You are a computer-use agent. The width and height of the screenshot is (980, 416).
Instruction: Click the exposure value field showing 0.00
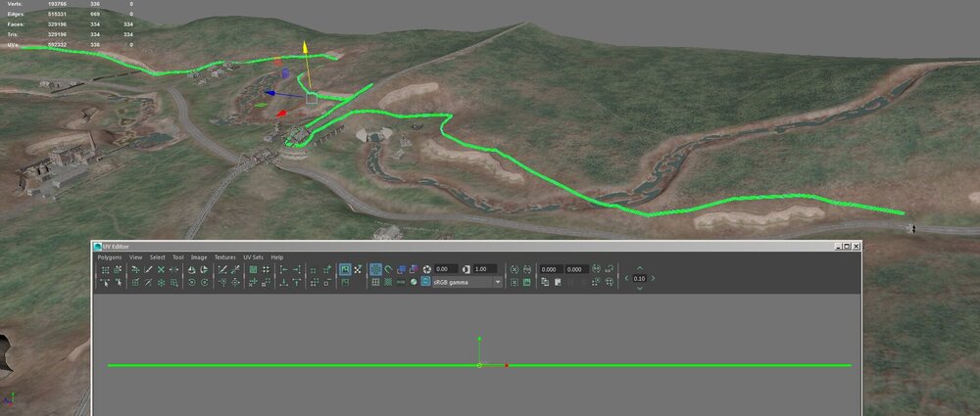[445, 269]
